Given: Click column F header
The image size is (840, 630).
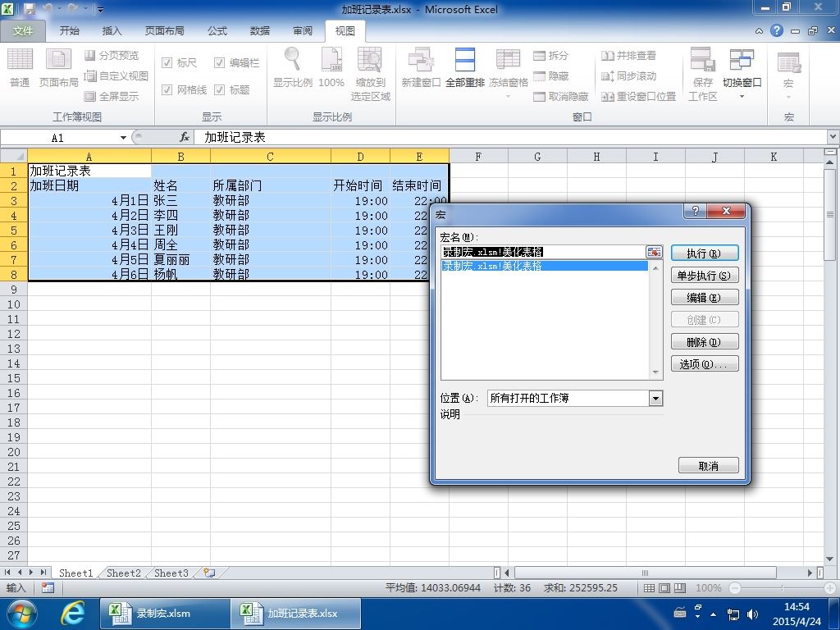Looking at the screenshot, I should point(478,157).
